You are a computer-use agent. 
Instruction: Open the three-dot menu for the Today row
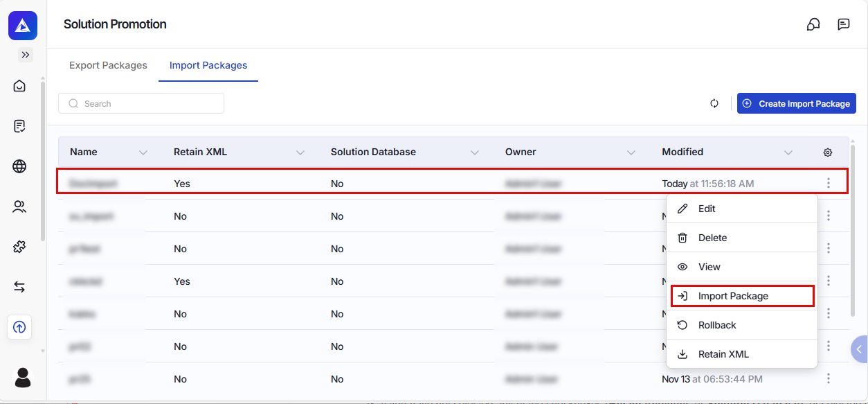click(x=828, y=184)
